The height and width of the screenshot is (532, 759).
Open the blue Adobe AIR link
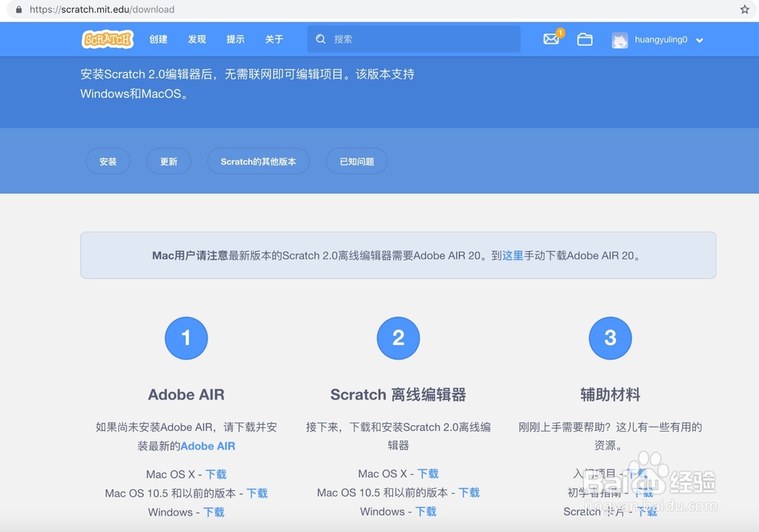pyautogui.click(x=208, y=445)
